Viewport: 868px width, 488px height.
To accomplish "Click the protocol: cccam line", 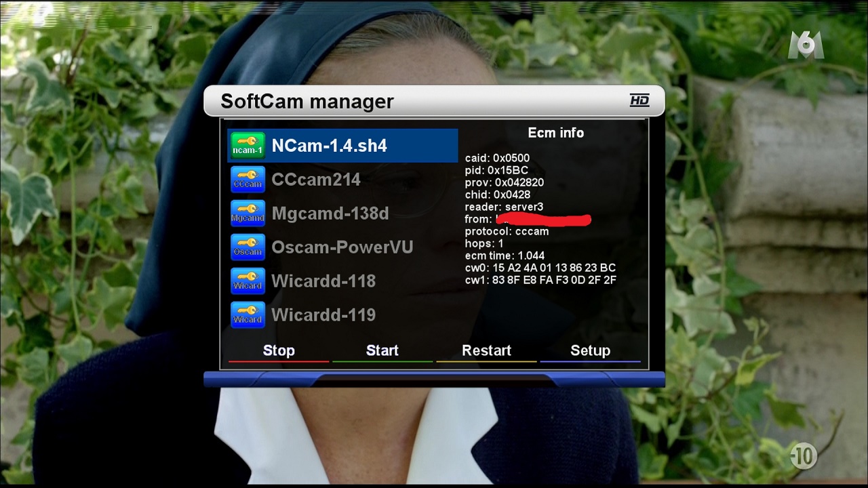I will (x=507, y=231).
